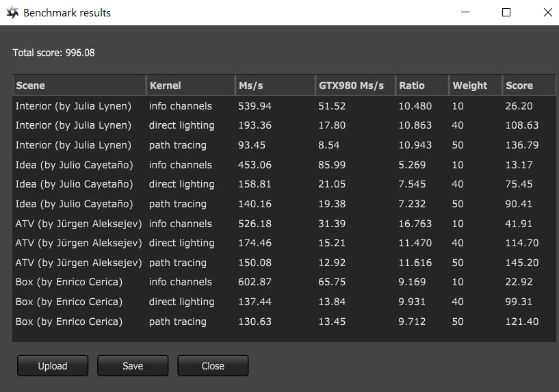Click GTX980 value 15.21
Viewport: 559px width, 392px height.
[332, 243]
